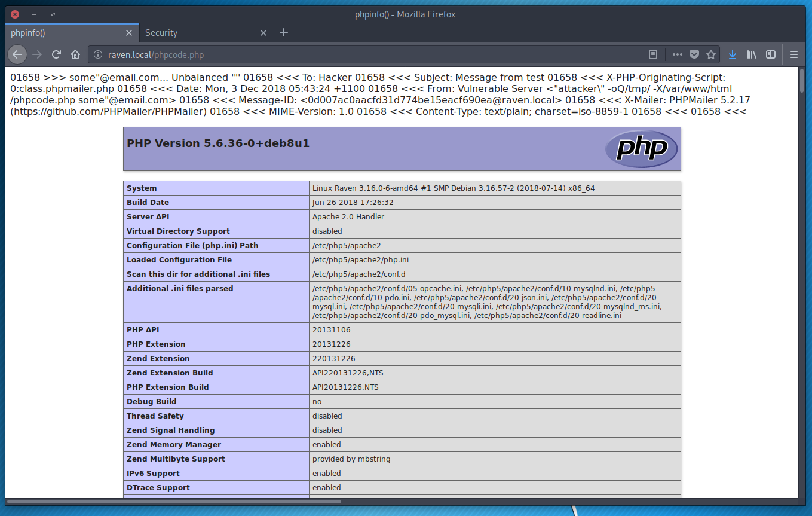Select the Zend Signal Handling label
812x516 pixels.
coord(170,430)
